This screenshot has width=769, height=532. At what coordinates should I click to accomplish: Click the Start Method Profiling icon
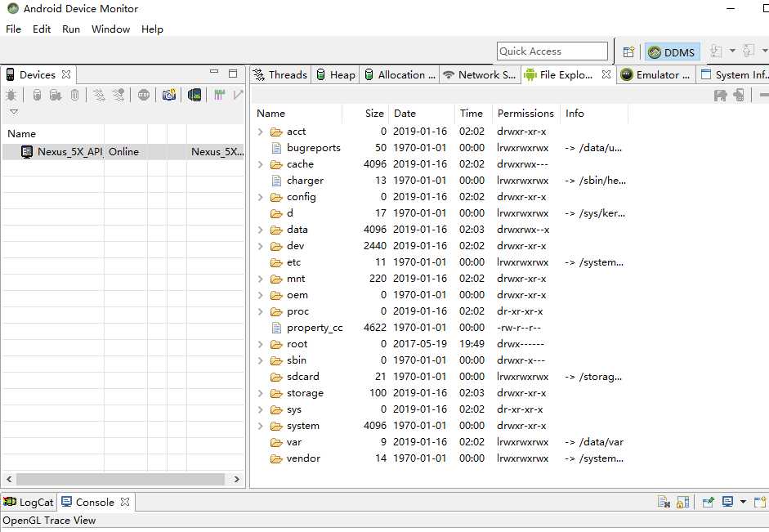(118, 95)
